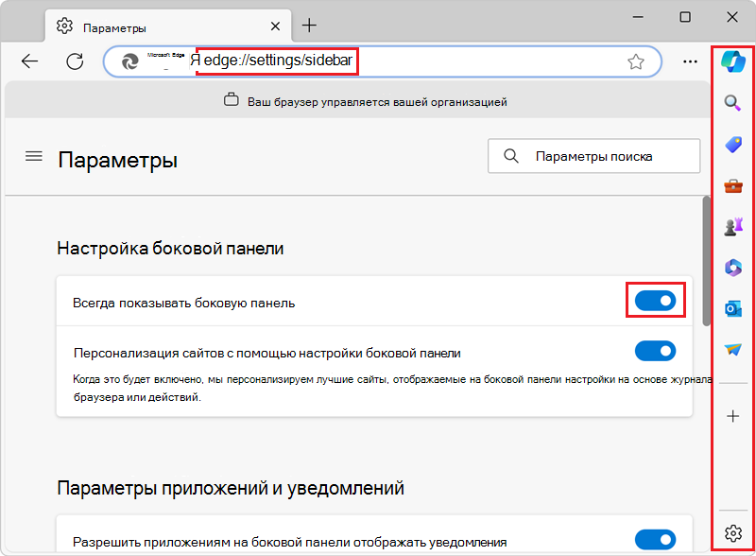Image resolution: width=756 pixels, height=556 pixels.
Task: Navigate back with the arrow button
Action: (x=29, y=61)
